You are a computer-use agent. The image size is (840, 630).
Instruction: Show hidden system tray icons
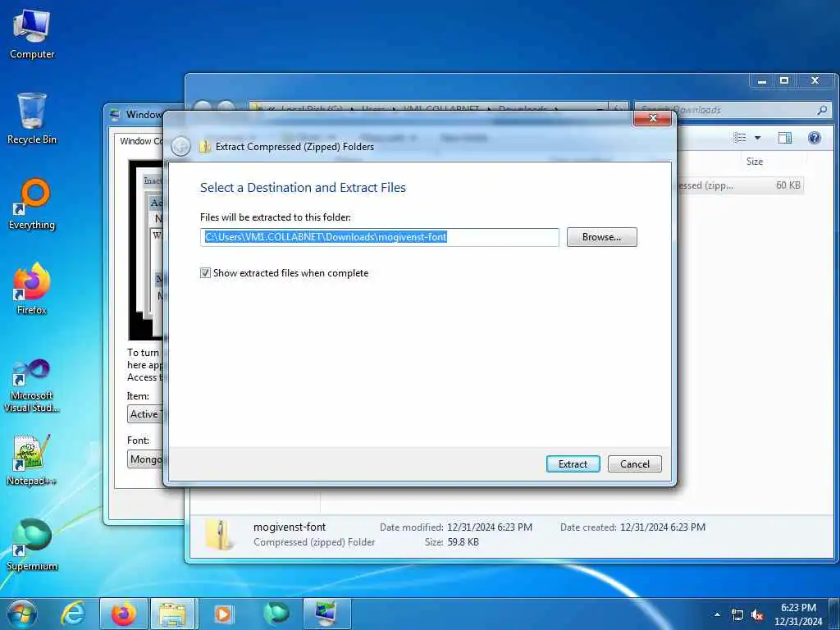(x=717, y=614)
